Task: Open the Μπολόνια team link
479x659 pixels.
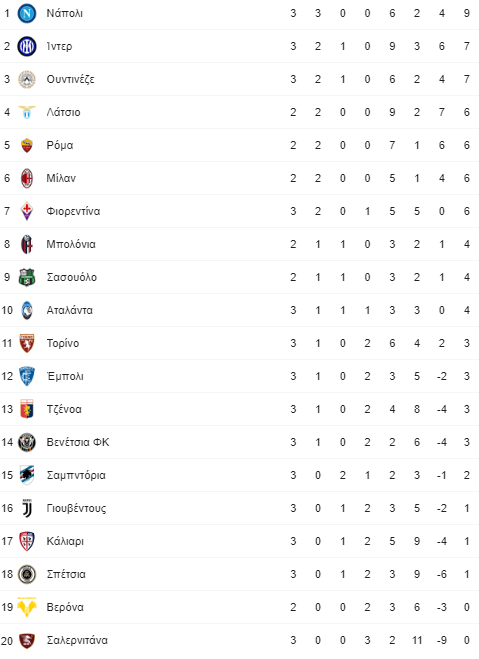Action: point(71,244)
